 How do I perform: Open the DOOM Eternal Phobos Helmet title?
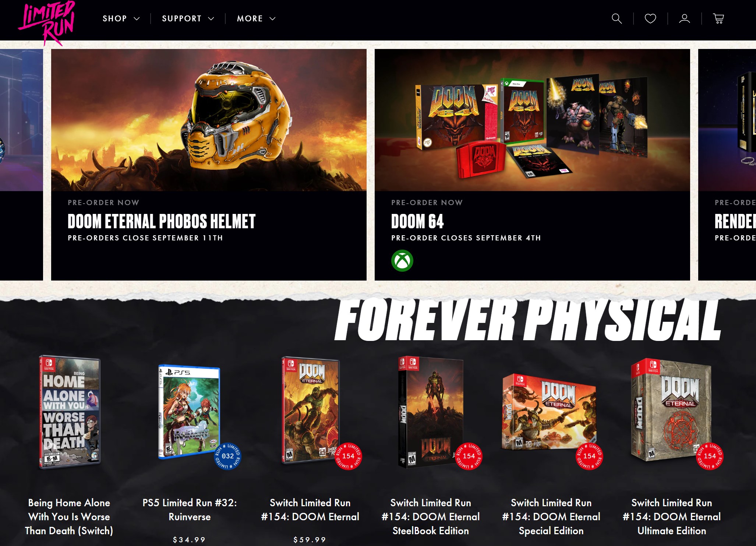(x=162, y=221)
